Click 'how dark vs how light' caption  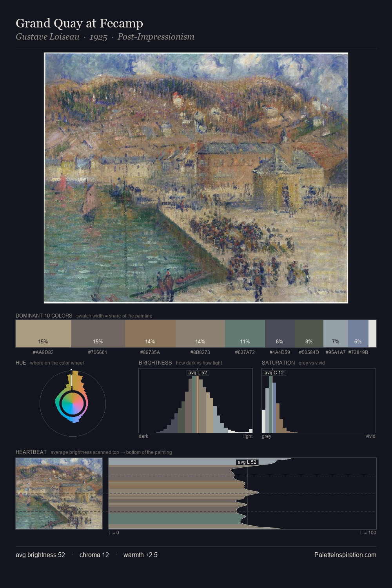coord(199,363)
